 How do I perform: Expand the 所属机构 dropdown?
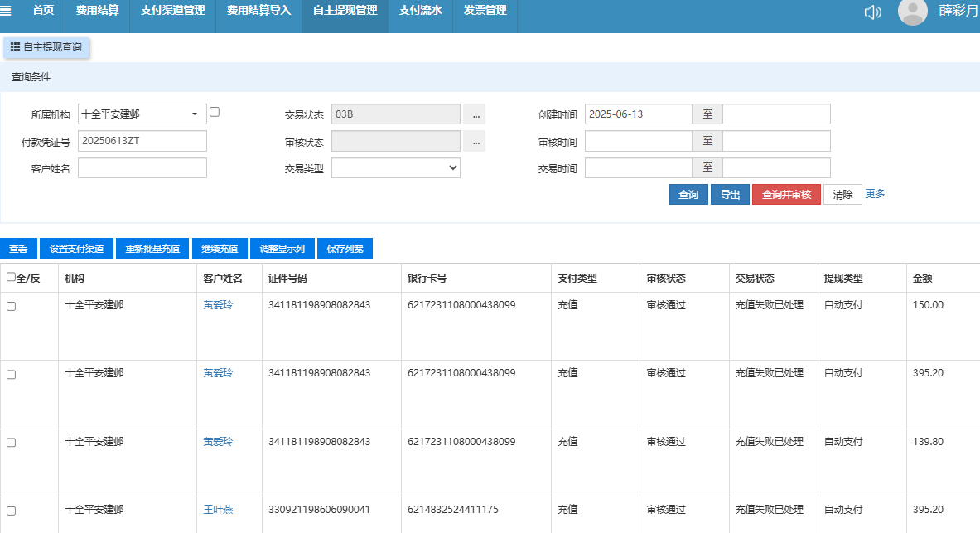[142, 114]
